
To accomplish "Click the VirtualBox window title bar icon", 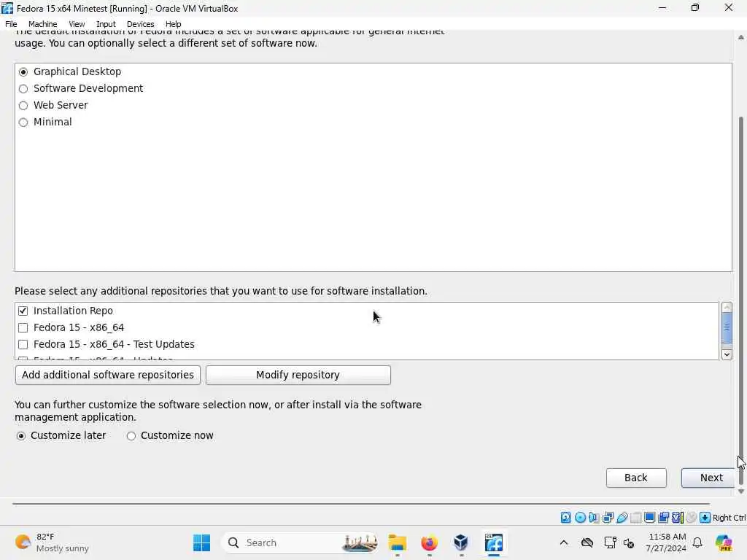I will click(x=7, y=8).
